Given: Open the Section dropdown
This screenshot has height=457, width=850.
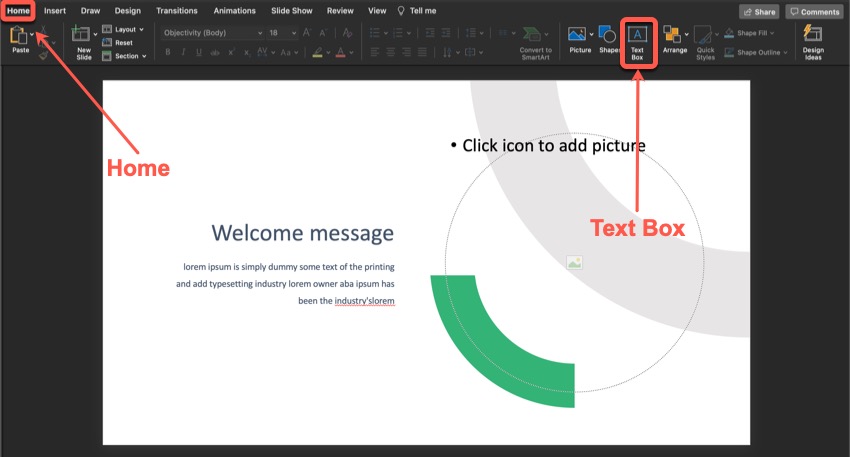Looking at the screenshot, I should pos(127,56).
